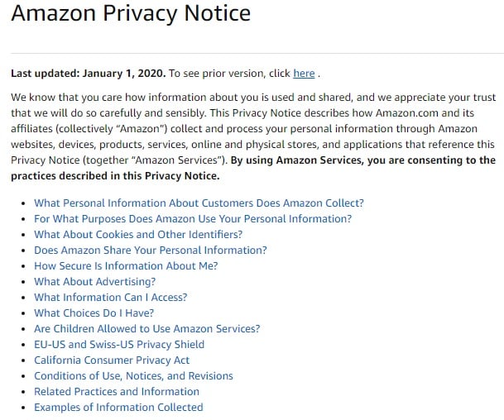Select 'What Information Can I Access?'
The height and width of the screenshot is (420, 504).
(x=111, y=298)
